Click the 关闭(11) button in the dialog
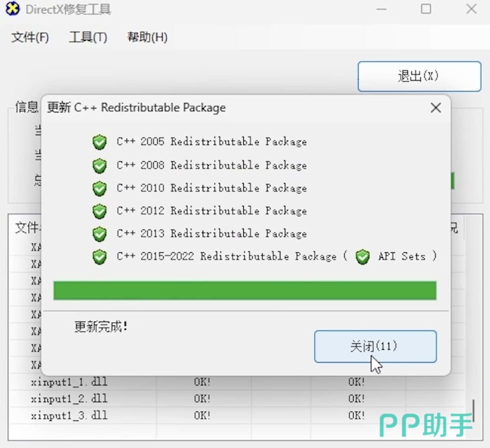This screenshot has width=490, height=448. pyautogui.click(x=375, y=347)
